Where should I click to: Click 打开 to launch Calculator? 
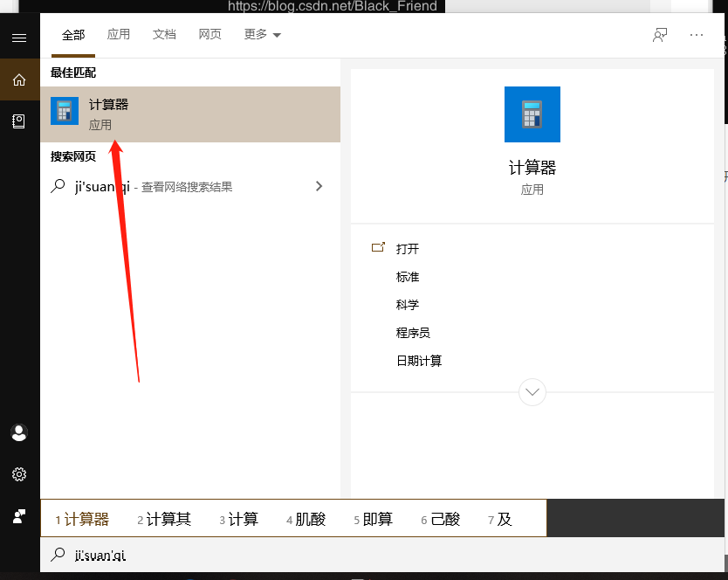[408, 248]
